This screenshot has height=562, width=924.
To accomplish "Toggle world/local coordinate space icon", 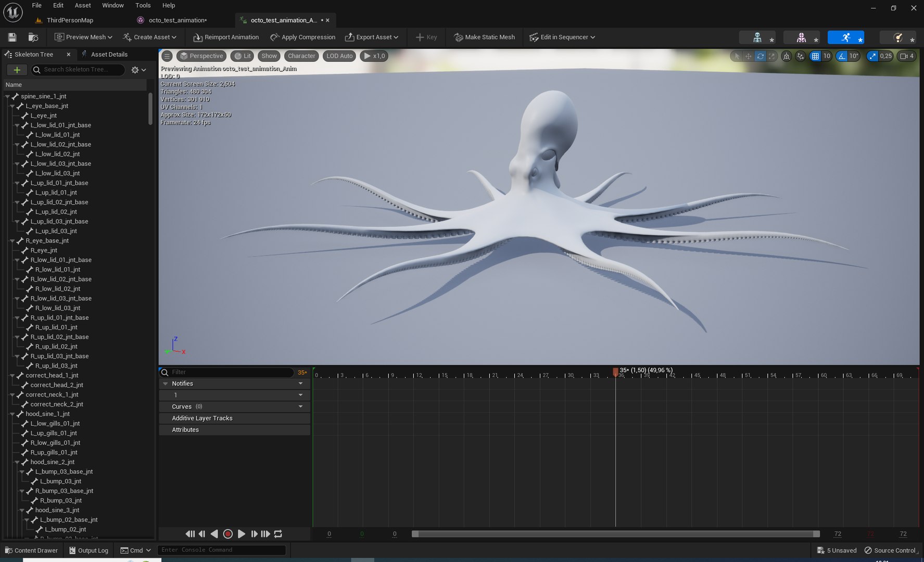I will (787, 56).
